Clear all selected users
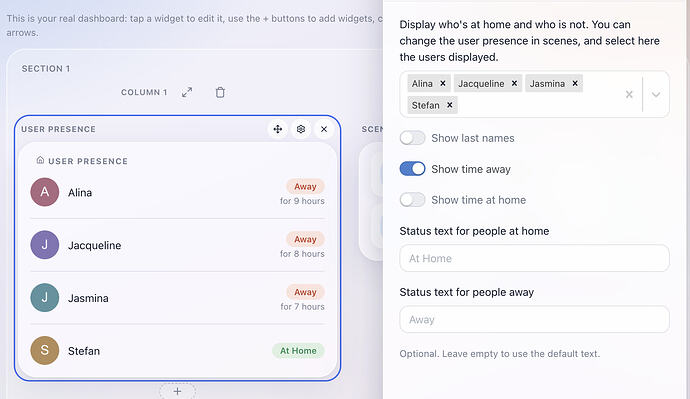The width and height of the screenshot is (690, 399). click(x=629, y=94)
